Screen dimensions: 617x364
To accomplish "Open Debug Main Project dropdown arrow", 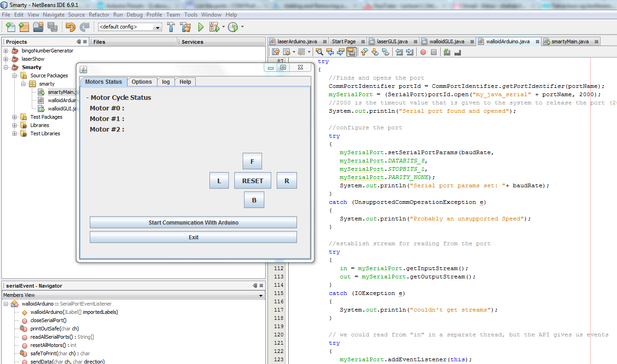I will coord(223,27).
